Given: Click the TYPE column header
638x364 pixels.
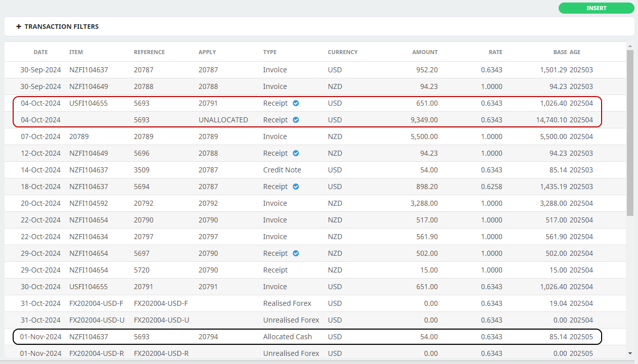Looking at the screenshot, I should (269, 52).
